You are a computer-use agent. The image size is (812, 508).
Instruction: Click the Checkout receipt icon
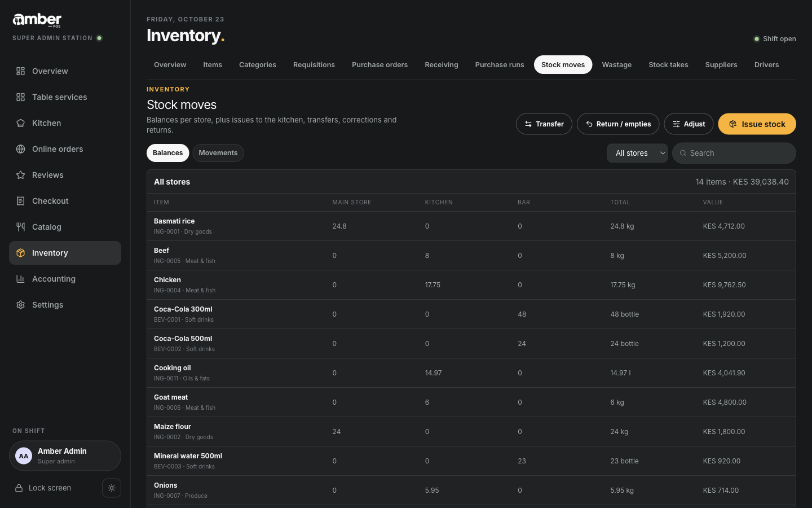tap(20, 201)
